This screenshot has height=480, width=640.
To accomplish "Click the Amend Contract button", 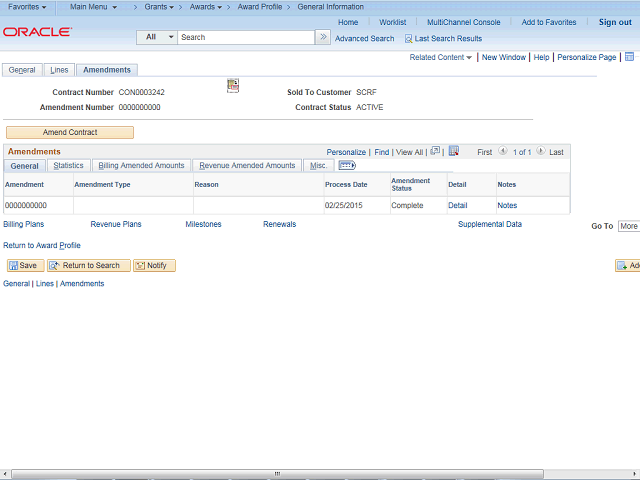I will tap(70, 132).
